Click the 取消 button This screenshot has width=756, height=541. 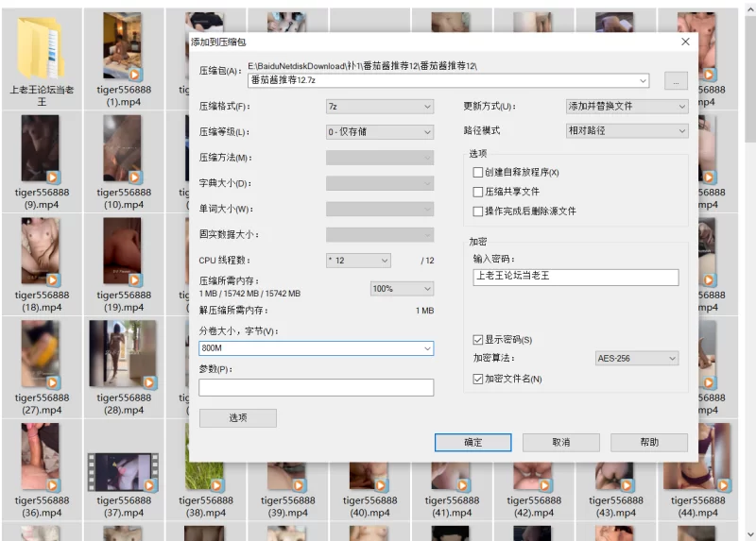(561, 442)
